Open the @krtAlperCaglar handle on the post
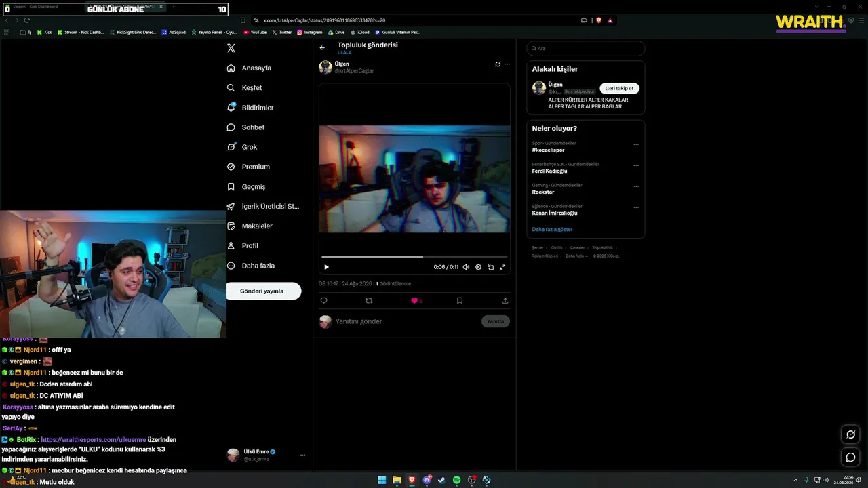Image resolution: width=868 pixels, height=488 pixels. coord(354,71)
